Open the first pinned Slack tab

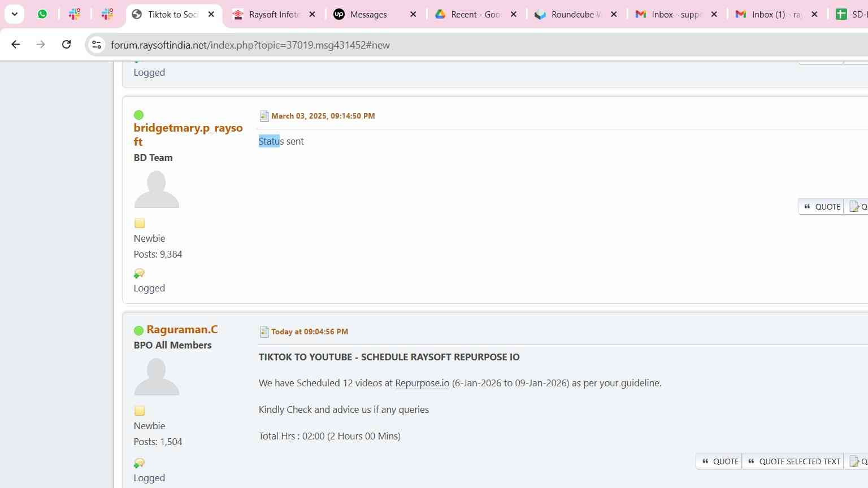click(x=75, y=14)
